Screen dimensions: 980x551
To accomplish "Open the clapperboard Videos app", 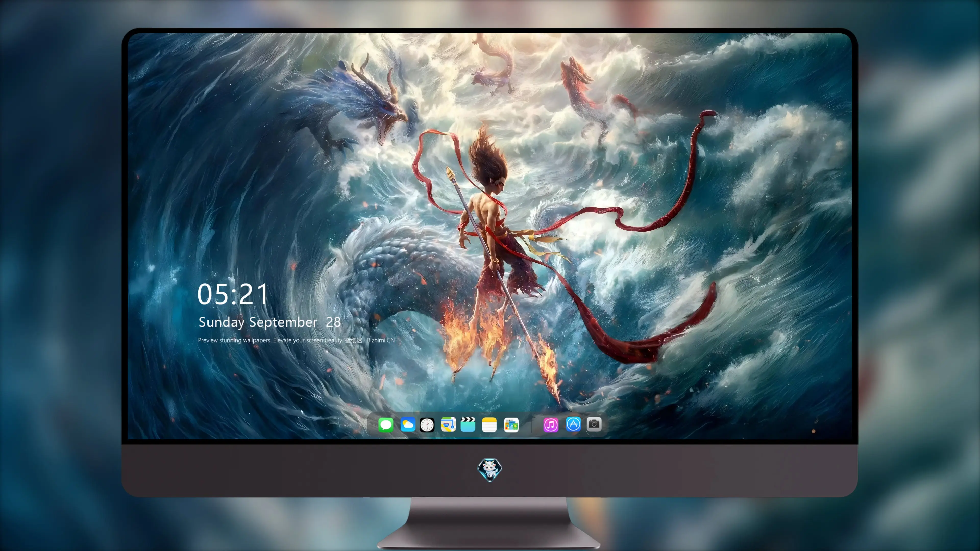I will [468, 424].
